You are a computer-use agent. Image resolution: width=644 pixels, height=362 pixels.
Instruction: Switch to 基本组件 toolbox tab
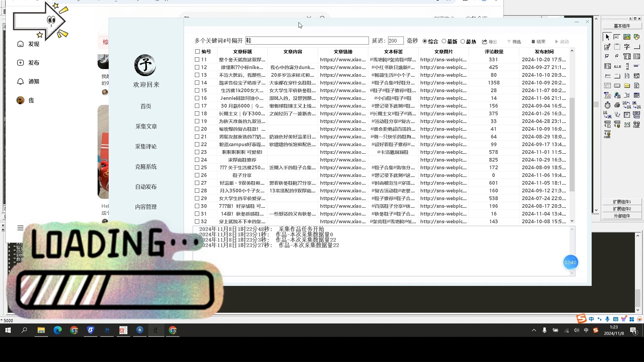pos(622,26)
